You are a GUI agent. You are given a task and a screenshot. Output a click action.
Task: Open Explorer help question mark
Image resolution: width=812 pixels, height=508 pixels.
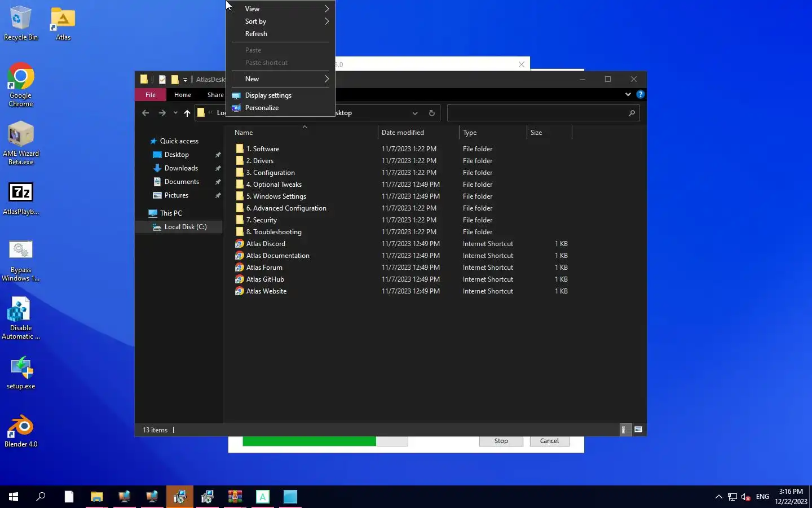point(640,94)
